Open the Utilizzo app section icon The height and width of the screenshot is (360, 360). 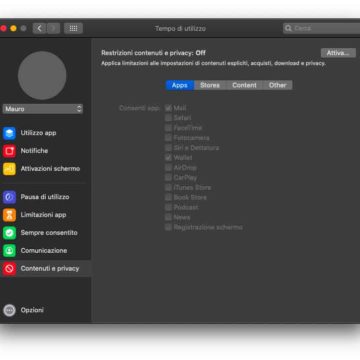[9, 133]
